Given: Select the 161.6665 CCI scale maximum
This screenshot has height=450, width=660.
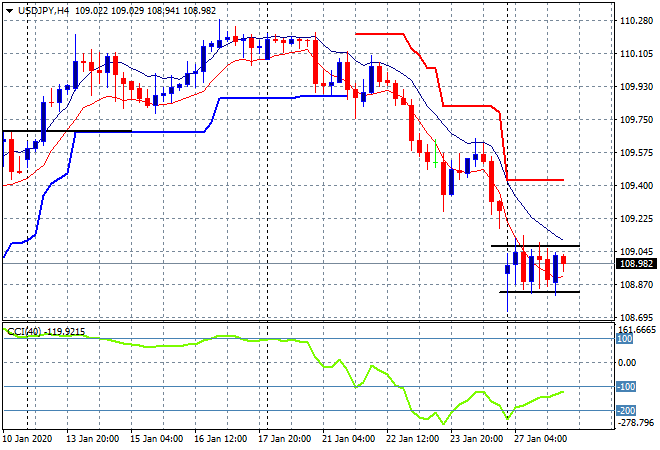Looking at the screenshot, I should click(636, 330).
